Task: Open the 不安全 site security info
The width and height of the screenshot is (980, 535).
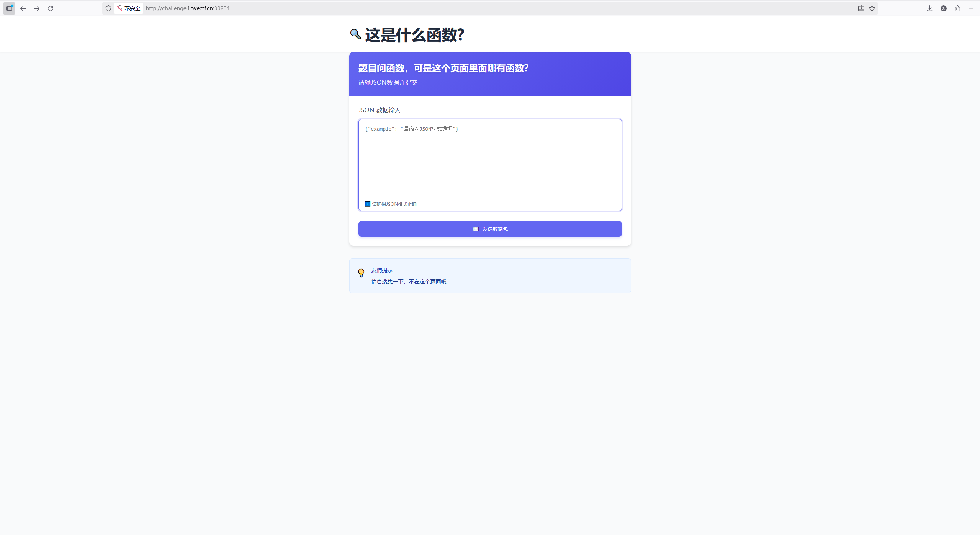Action: 129,8
